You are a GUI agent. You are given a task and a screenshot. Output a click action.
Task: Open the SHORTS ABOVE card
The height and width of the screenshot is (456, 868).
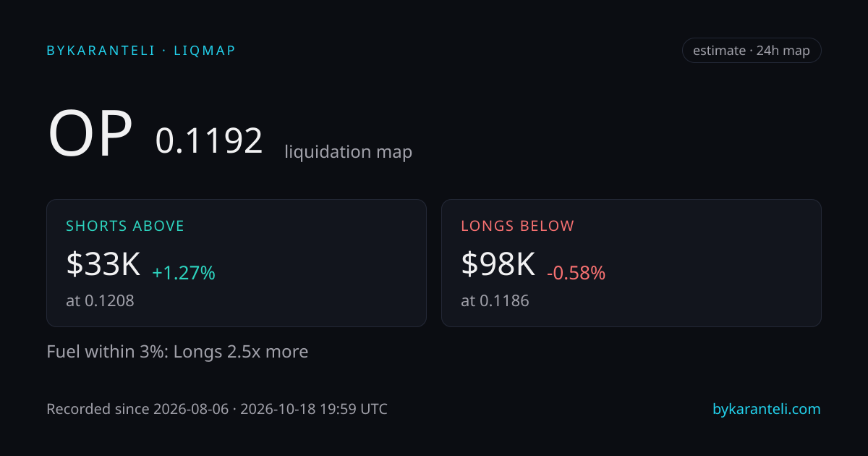tap(237, 263)
